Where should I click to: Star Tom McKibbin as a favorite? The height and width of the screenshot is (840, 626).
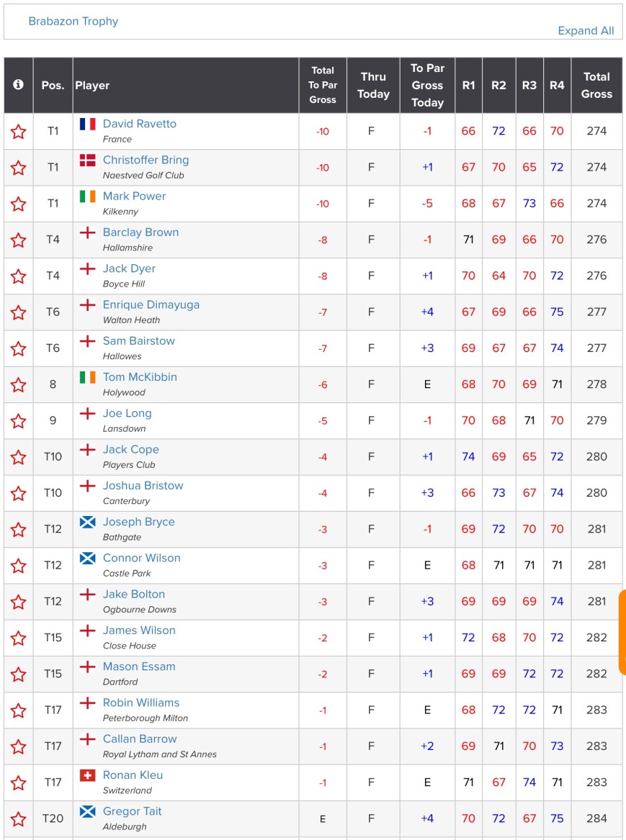point(19,384)
